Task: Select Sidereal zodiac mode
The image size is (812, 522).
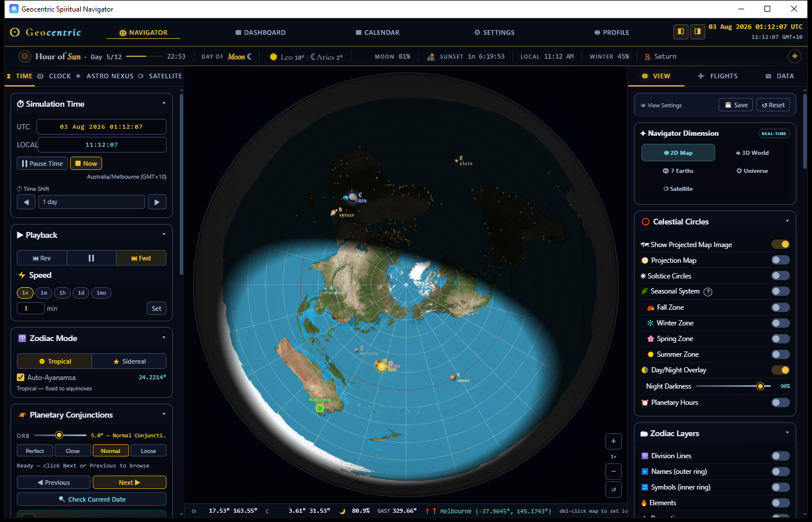Action: [x=129, y=361]
